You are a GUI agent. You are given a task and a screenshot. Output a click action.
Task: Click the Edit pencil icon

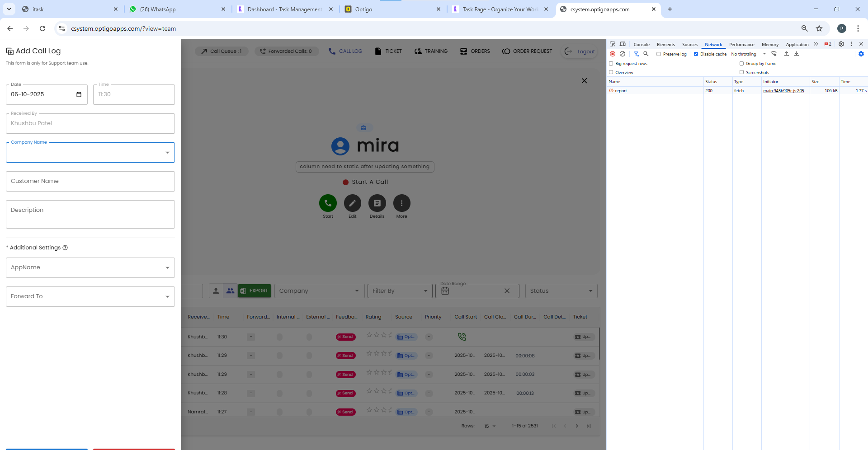[352, 203]
